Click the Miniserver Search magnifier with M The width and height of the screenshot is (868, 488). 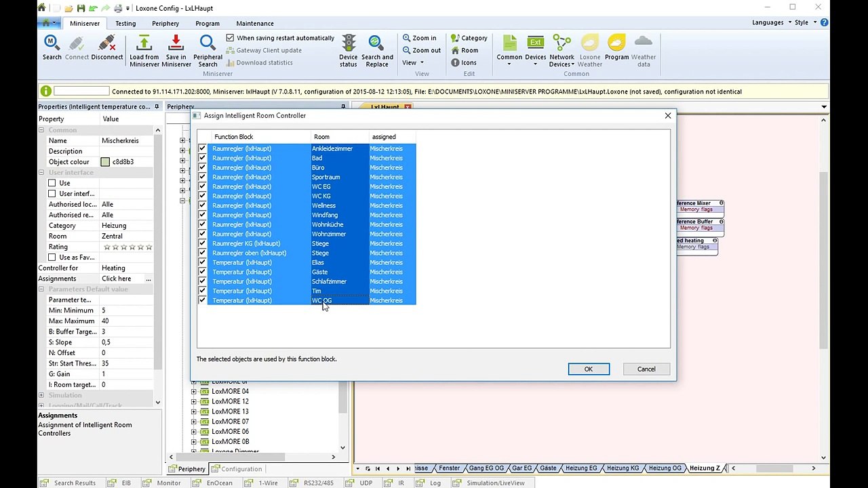coord(52,43)
